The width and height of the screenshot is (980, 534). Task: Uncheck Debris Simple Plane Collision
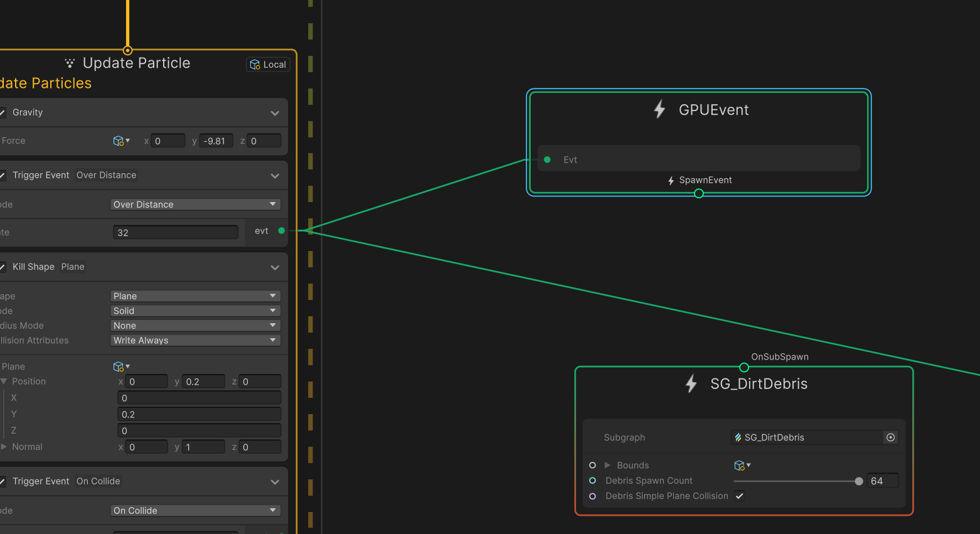tap(739, 496)
